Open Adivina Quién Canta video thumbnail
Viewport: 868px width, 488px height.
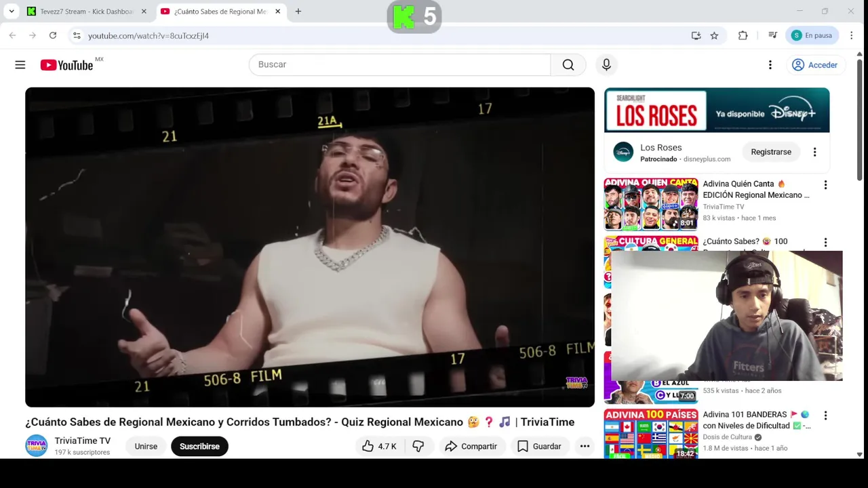[x=651, y=205]
